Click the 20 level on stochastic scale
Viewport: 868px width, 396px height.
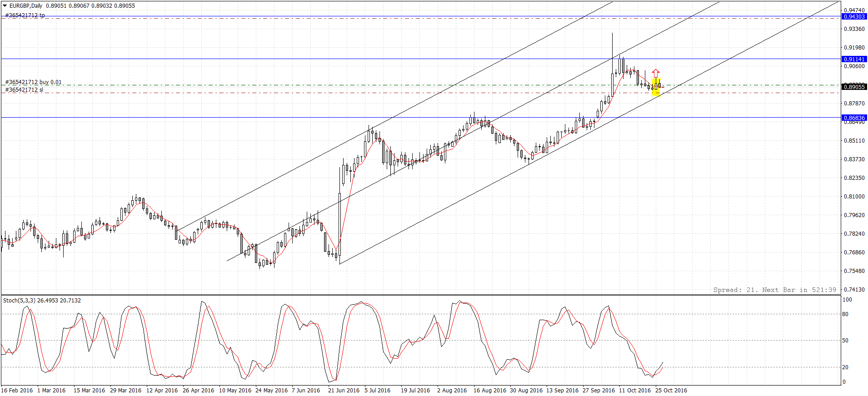(x=845, y=367)
